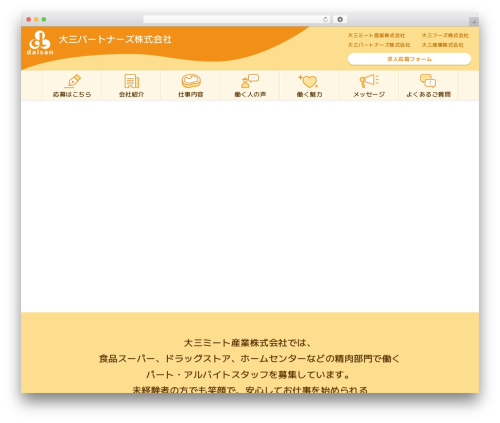Screen dimensions: 500x423
Task: Click the 会社紹介 document icon
Action: point(132,81)
